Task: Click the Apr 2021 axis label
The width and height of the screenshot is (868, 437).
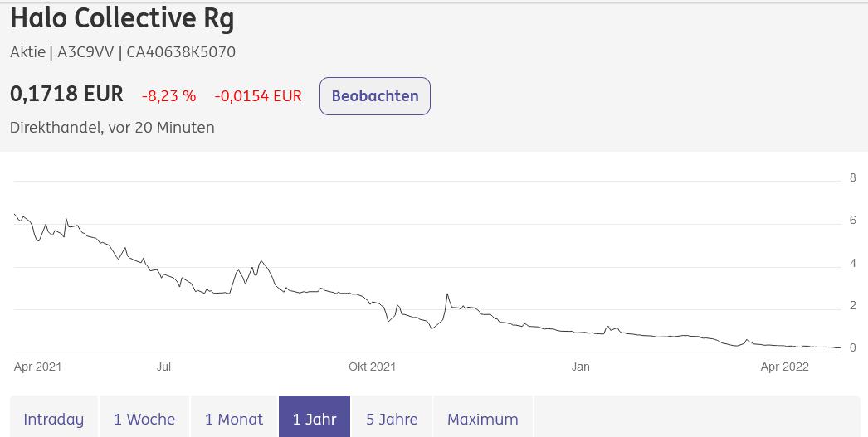Action: click(38, 367)
